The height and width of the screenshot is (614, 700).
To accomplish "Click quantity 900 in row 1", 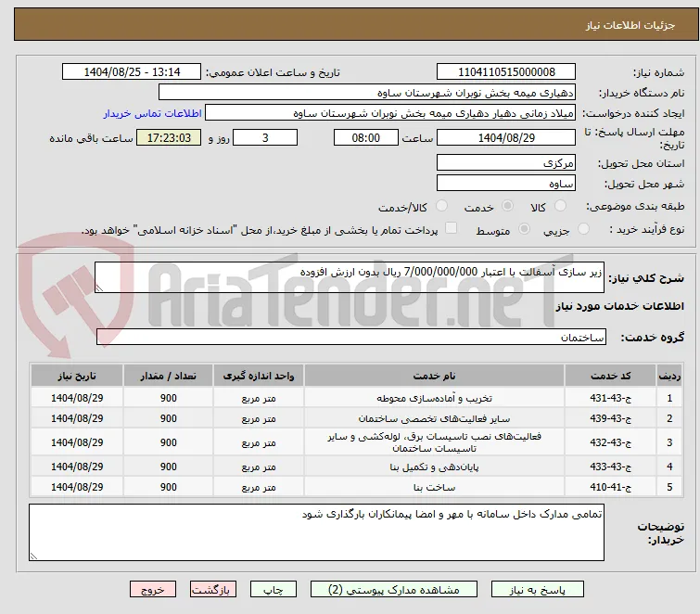I will 169,398.
